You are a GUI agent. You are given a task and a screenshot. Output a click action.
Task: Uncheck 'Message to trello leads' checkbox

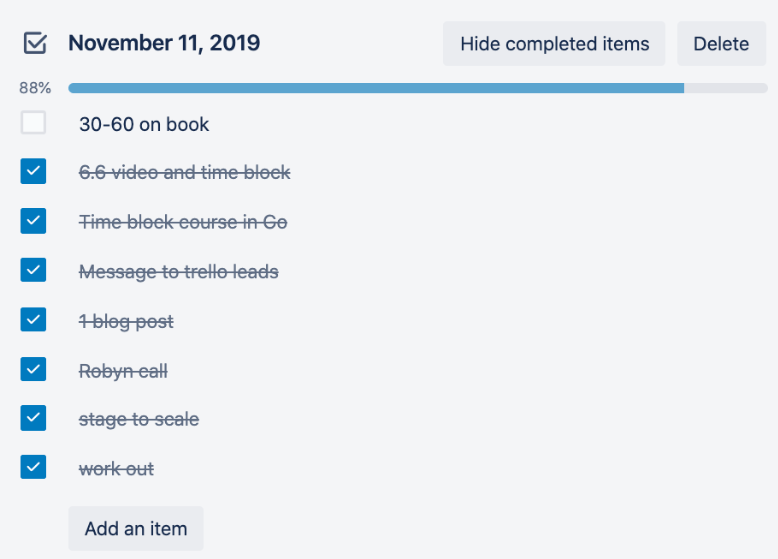33,270
